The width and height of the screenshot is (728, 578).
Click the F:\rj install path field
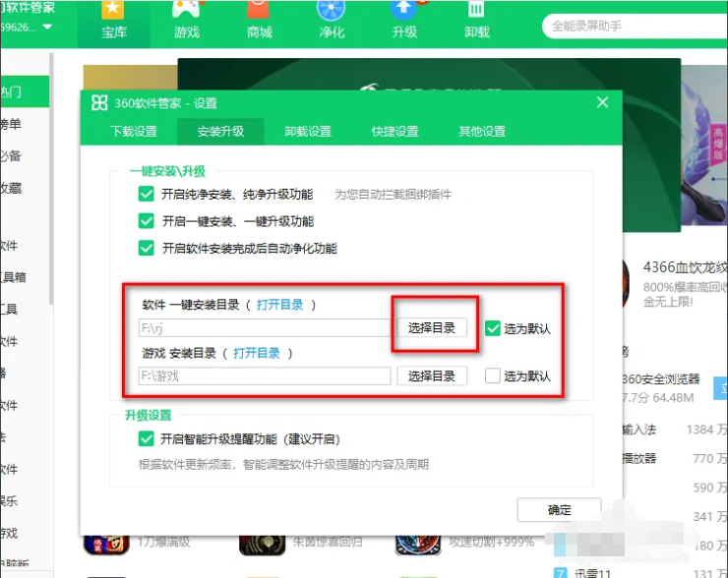tap(265, 328)
